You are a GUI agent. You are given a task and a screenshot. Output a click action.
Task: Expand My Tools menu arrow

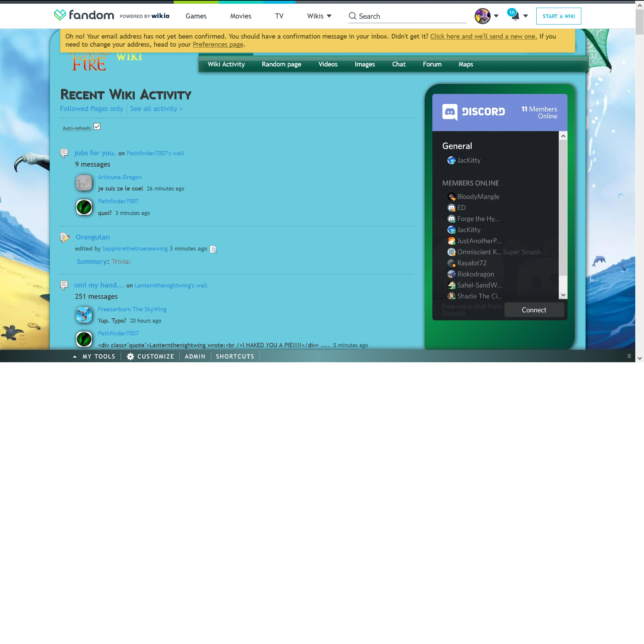coord(75,357)
